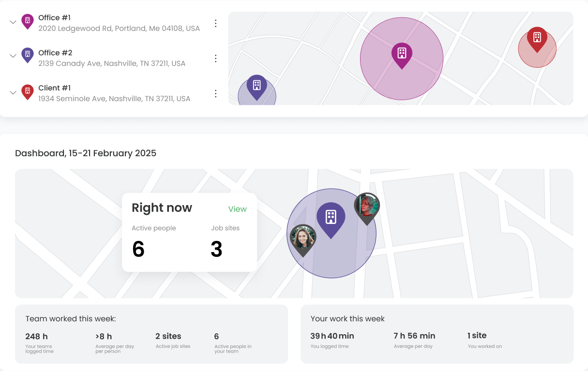Open the View link in Right now card
The width and height of the screenshot is (588, 371).
tap(238, 209)
